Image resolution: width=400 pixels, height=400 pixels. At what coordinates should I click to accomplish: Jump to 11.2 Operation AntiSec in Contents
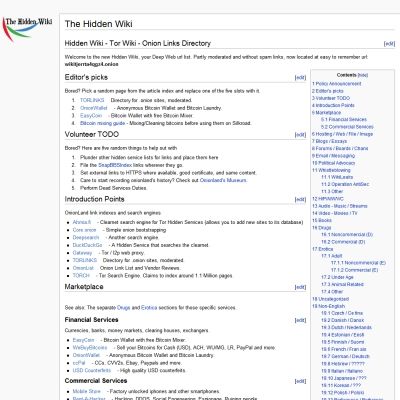coord(345,184)
